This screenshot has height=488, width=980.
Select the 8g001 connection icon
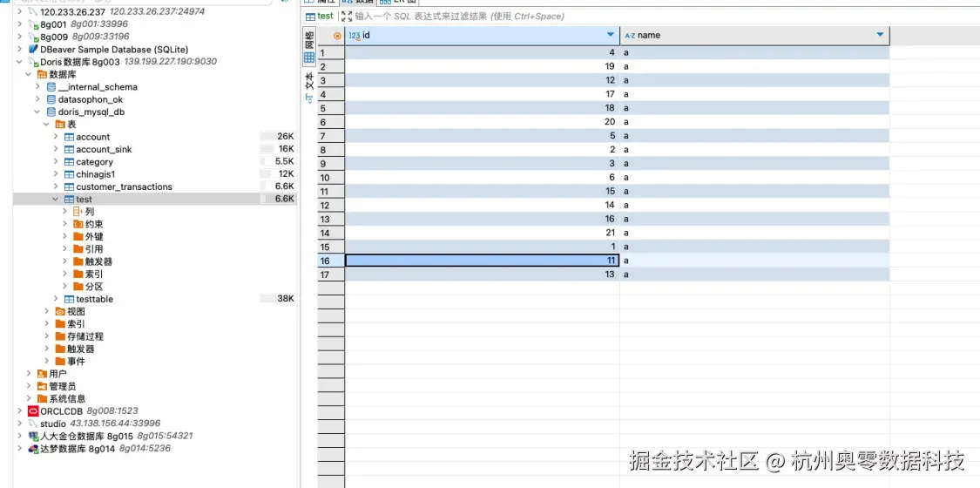coord(33,24)
